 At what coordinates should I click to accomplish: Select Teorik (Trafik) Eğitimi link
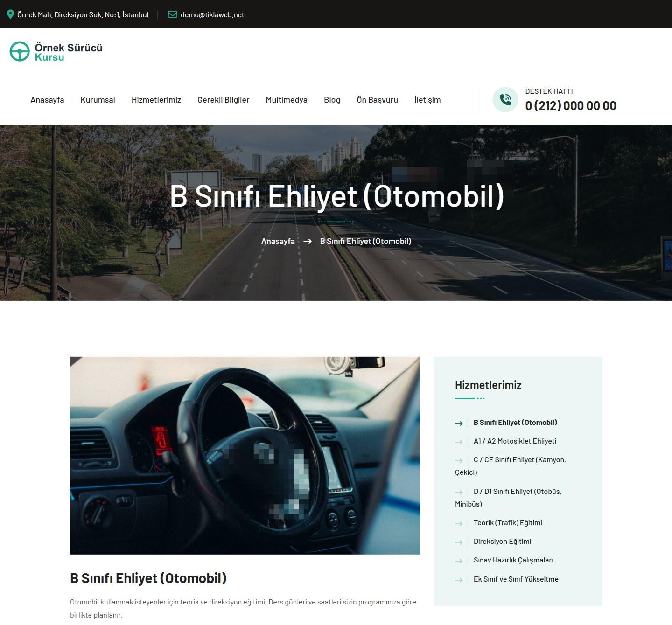coord(508,523)
